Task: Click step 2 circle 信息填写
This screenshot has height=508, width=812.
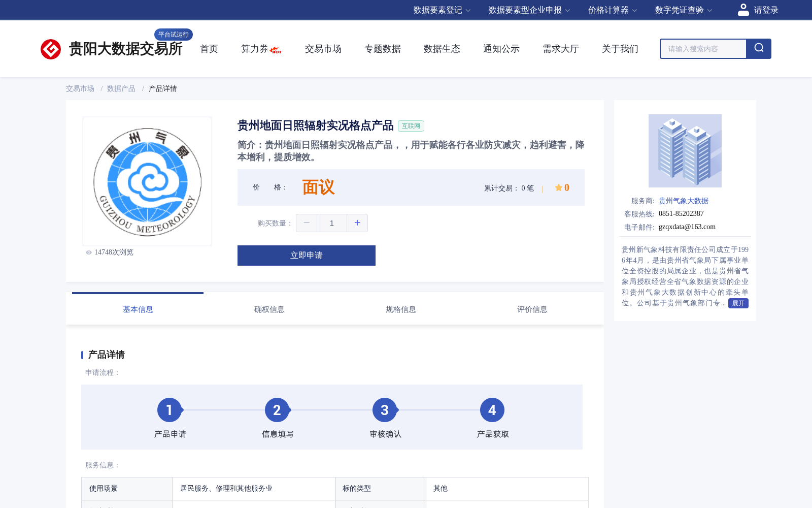Action: click(277, 410)
